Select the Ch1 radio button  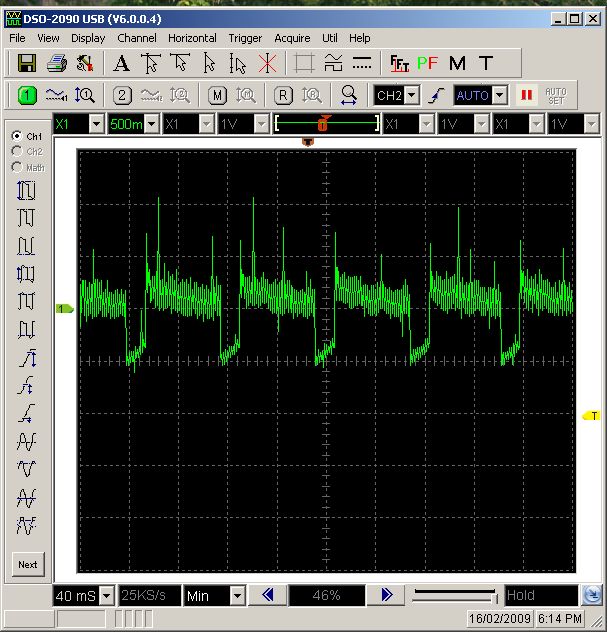(17, 136)
